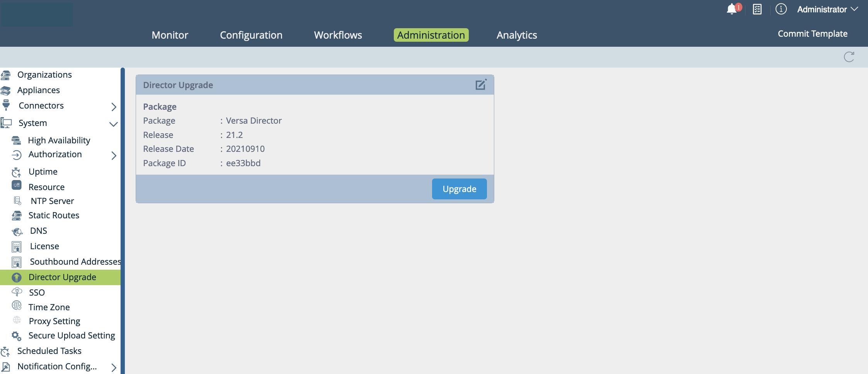Open the Analytics tab
This screenshot has height=374, width=868.
pos(516,35)
